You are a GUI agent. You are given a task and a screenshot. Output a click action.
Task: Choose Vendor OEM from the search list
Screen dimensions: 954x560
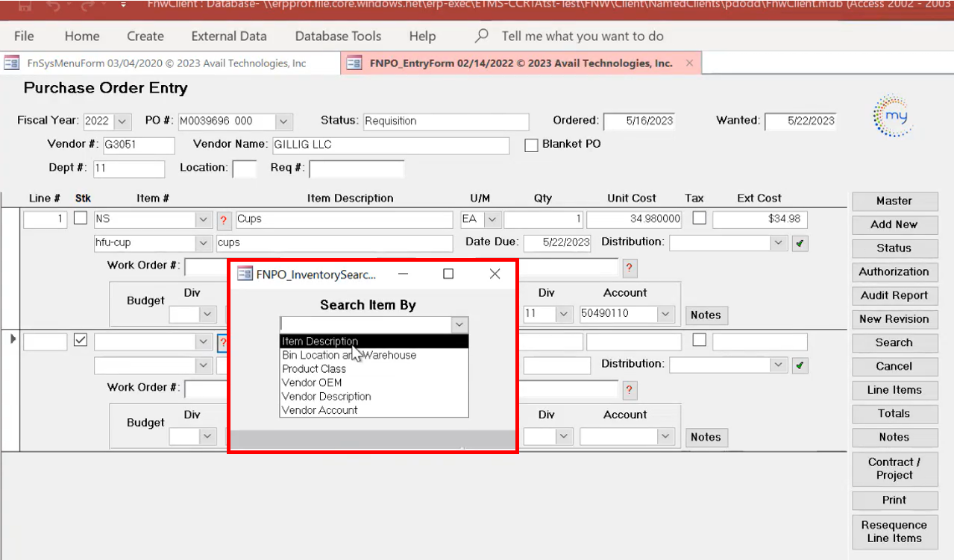[312, 383]
